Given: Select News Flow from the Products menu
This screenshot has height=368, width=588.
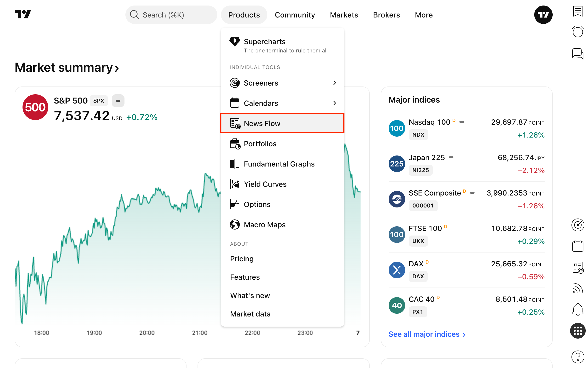Looking at the screenshot, I should pyautogui.click(x=282, y=124).
